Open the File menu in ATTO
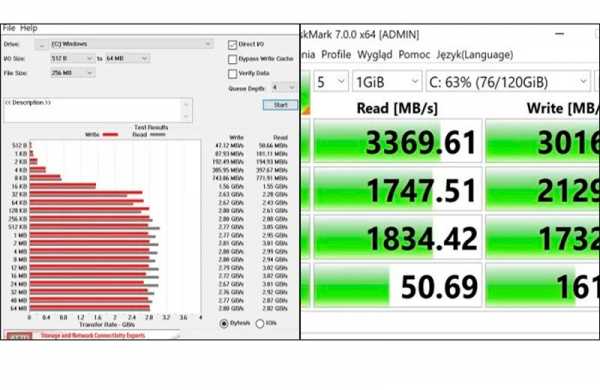Viewport: 600px width, 390px height. [9, 28]
